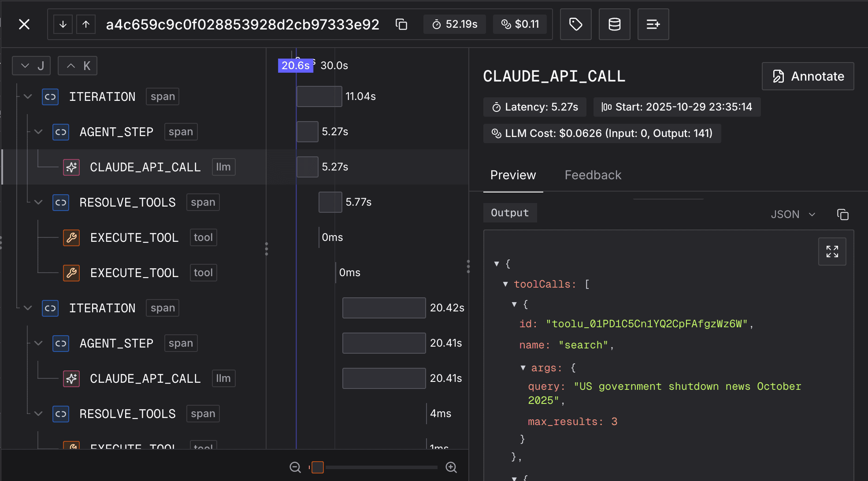This screenshot has height=481, width=868.
Task: Switch to the Feedback tab
Action: point(593,175)
